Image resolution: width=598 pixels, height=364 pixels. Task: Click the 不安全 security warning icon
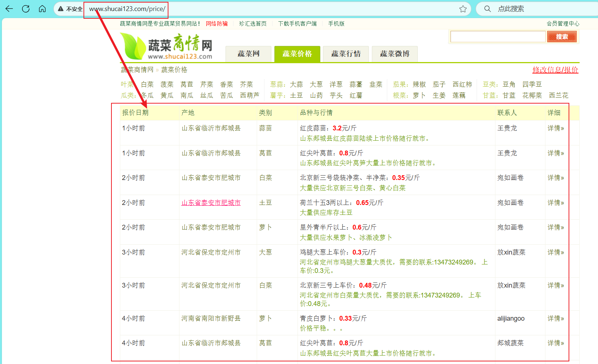(61, 9)
